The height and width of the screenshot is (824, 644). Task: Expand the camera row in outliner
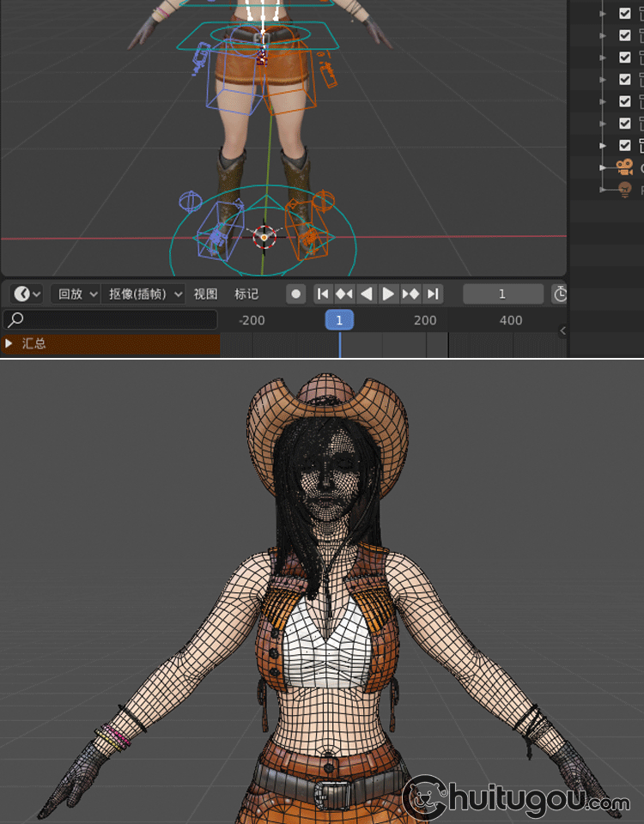pos(603,167)
